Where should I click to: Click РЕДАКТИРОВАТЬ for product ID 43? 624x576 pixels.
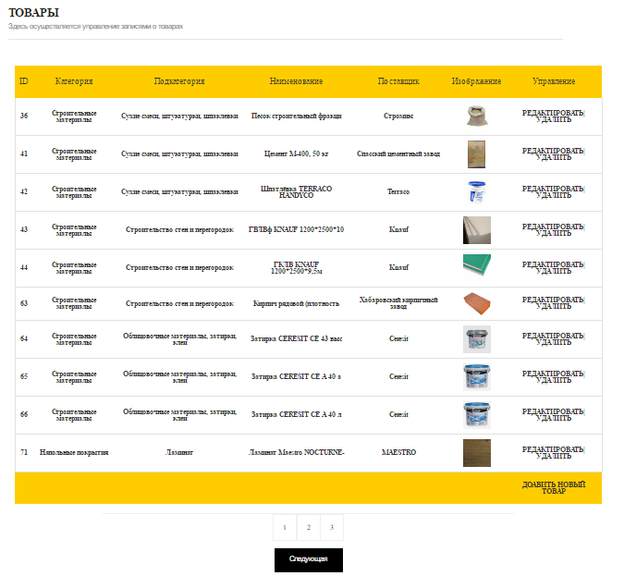click(x=552, y=226)
